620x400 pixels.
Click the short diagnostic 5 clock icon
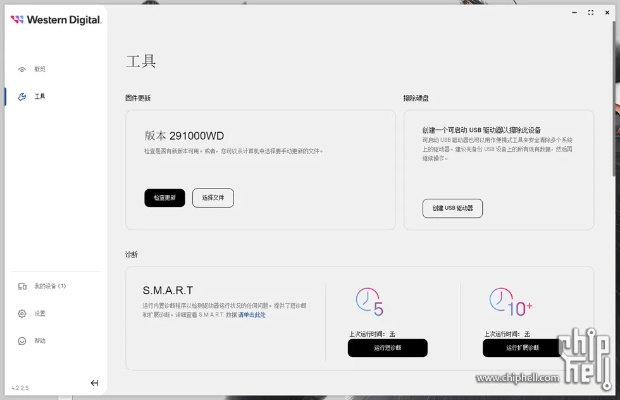point(369,301)
